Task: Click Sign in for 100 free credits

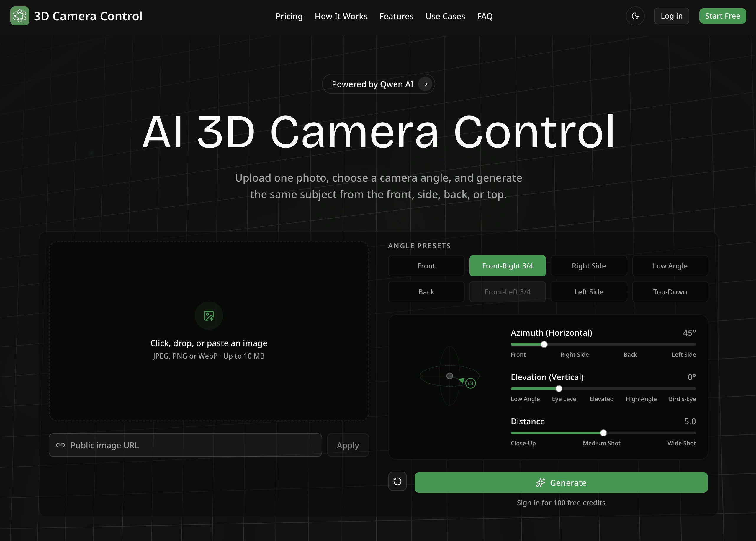Action: [561, 503]
